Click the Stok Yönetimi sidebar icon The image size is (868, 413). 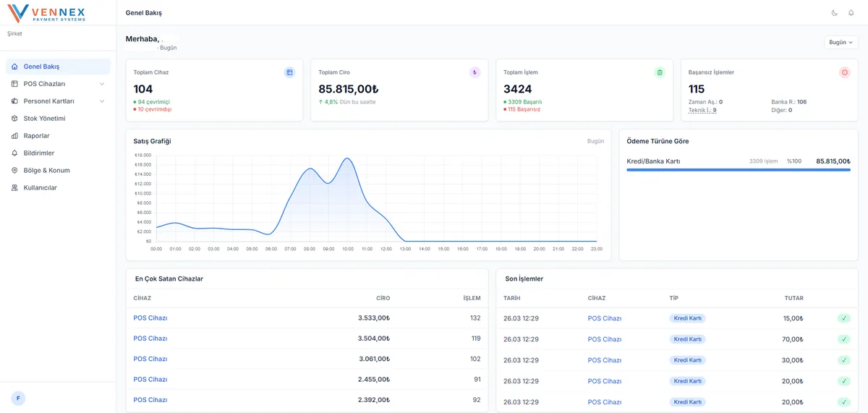point(15,119)
